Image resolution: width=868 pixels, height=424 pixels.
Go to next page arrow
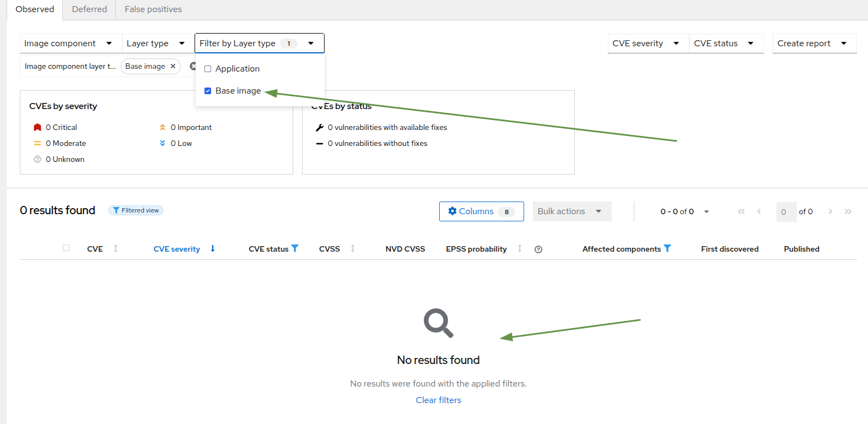[x=830, y=211]
